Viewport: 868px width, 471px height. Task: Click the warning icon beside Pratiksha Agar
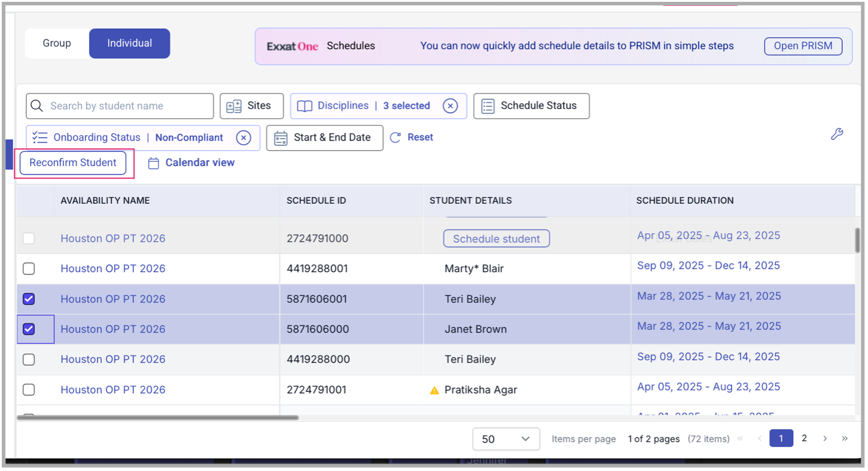pyautogui.click(x=435, y=390)
